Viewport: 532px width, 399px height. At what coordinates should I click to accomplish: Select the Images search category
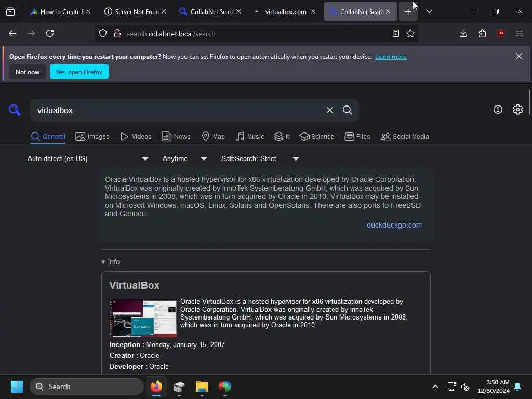92,137
